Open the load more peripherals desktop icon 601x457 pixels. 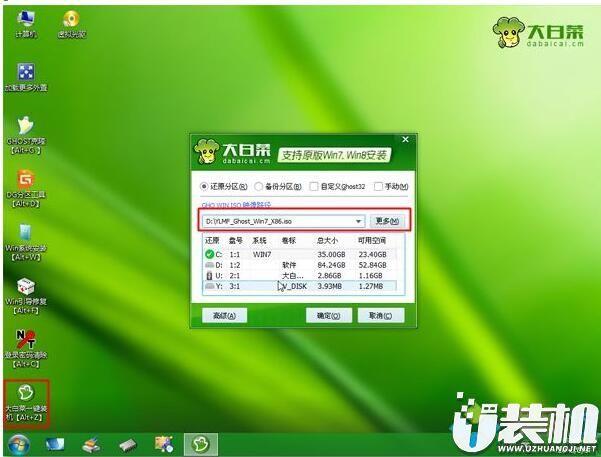pyautogui.click(x=26, y=77)
